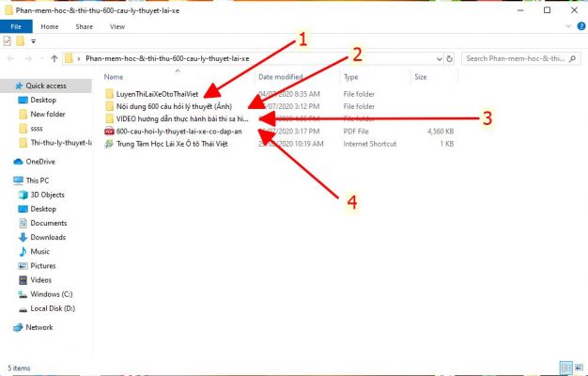Screen dimensions: 588x376
Task: Click the Properties icon in quick access toolbar
Action: click(8, 41)
